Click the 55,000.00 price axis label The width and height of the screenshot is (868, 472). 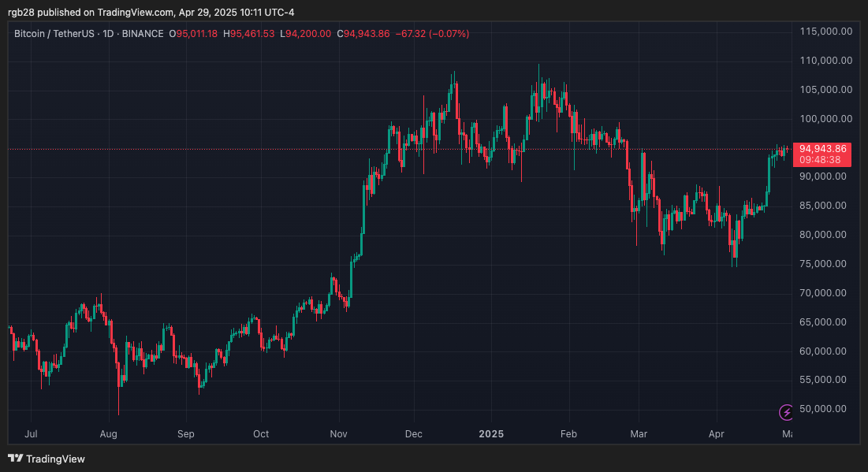pos(823,380)
